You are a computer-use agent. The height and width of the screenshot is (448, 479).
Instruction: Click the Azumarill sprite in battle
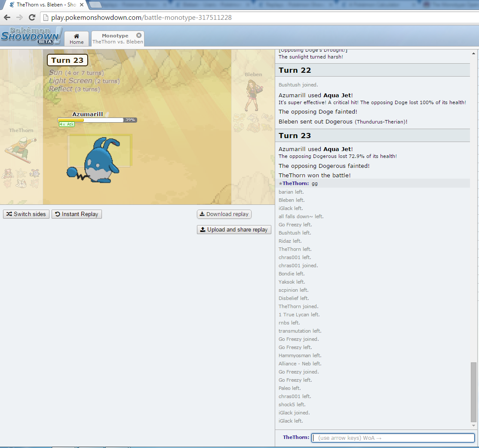coord(94,161)
